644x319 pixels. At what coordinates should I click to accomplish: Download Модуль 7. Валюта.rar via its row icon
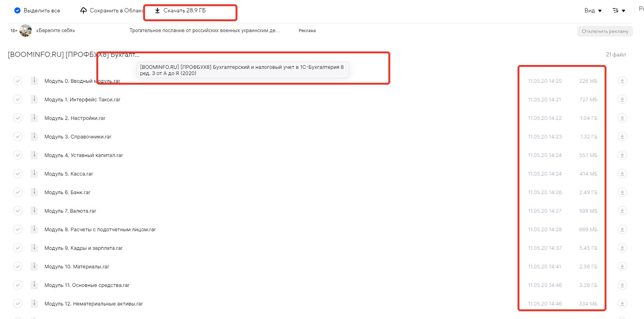click(622, 211)
